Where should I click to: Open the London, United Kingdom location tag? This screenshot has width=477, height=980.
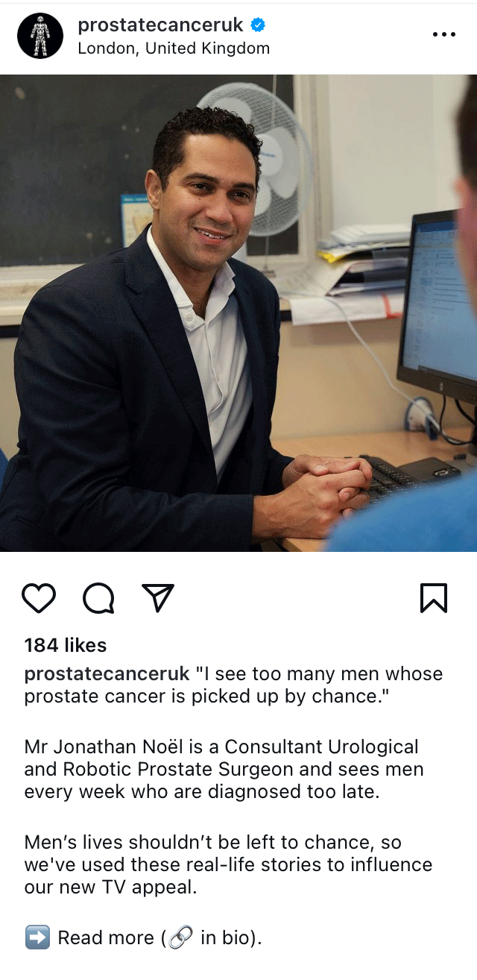point(174,48)
